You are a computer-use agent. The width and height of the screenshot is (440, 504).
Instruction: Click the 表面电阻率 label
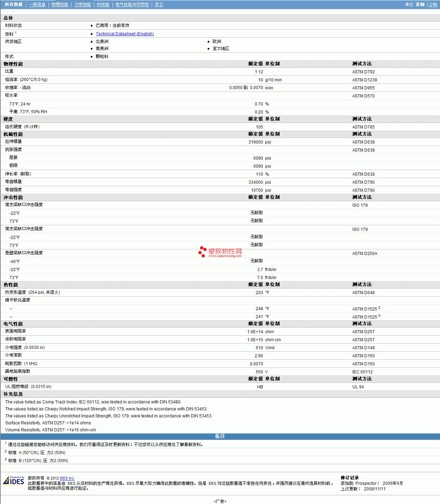coord(15,331)
